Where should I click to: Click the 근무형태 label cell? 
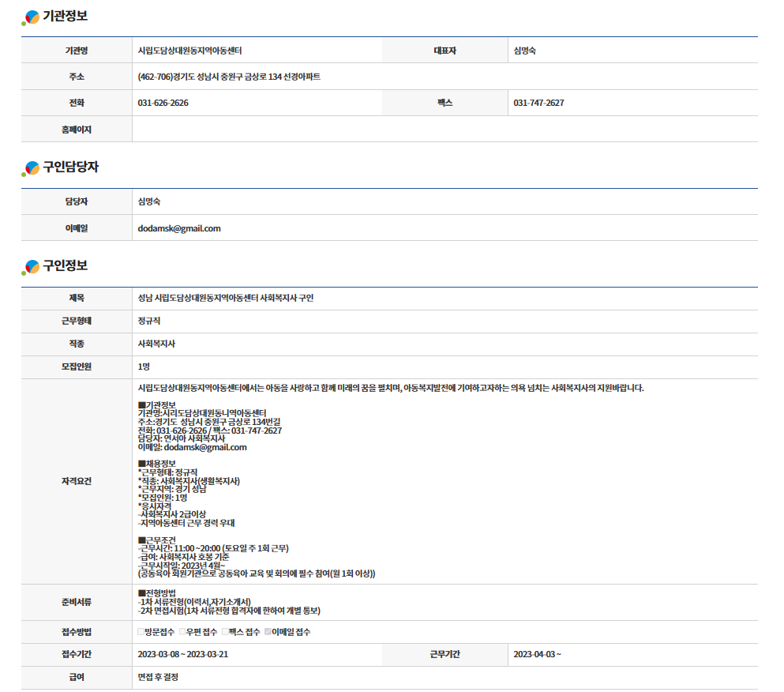pos(77,321)
